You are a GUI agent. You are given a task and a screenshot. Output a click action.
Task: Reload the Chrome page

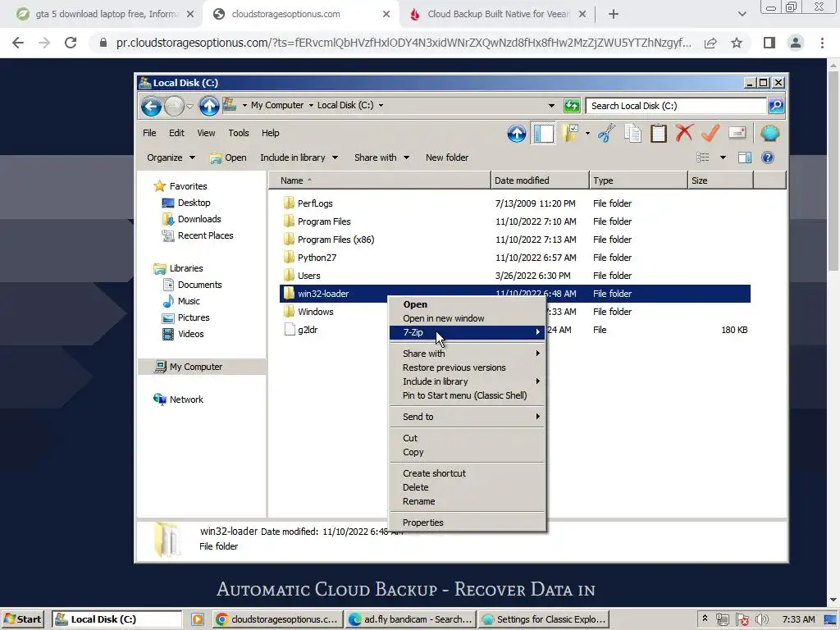click(x=71, y=43)
